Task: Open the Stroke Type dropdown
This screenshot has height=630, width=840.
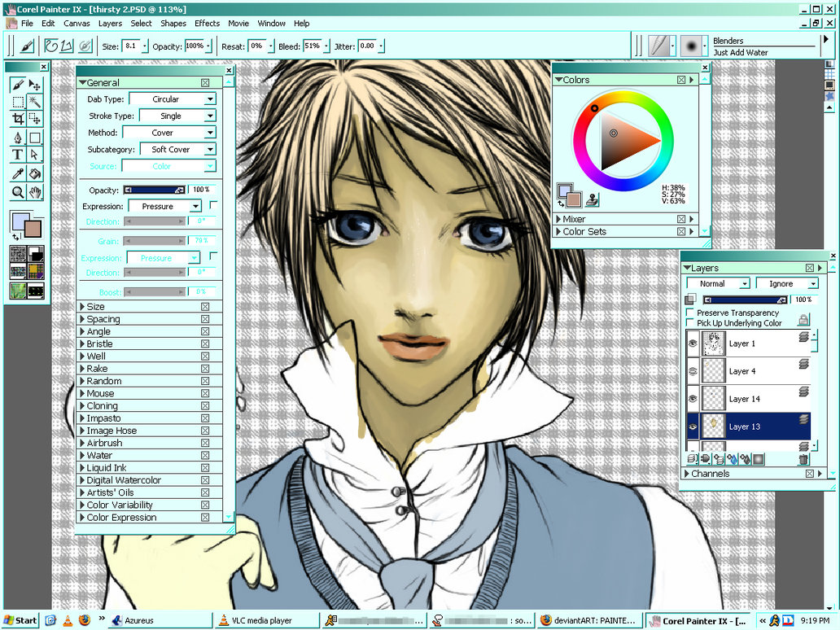Action: tap(177, 116)
